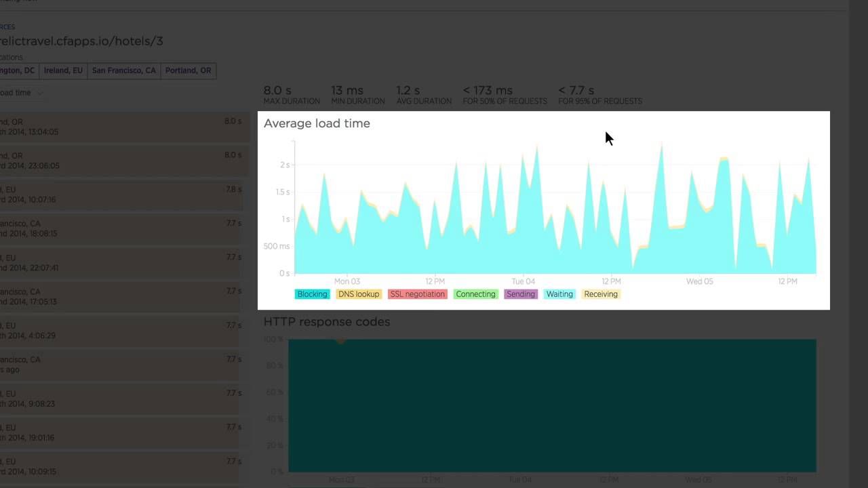Toggle the DNS lookup legend series
The height and width of the screenshot is (488, 868).
359,294
